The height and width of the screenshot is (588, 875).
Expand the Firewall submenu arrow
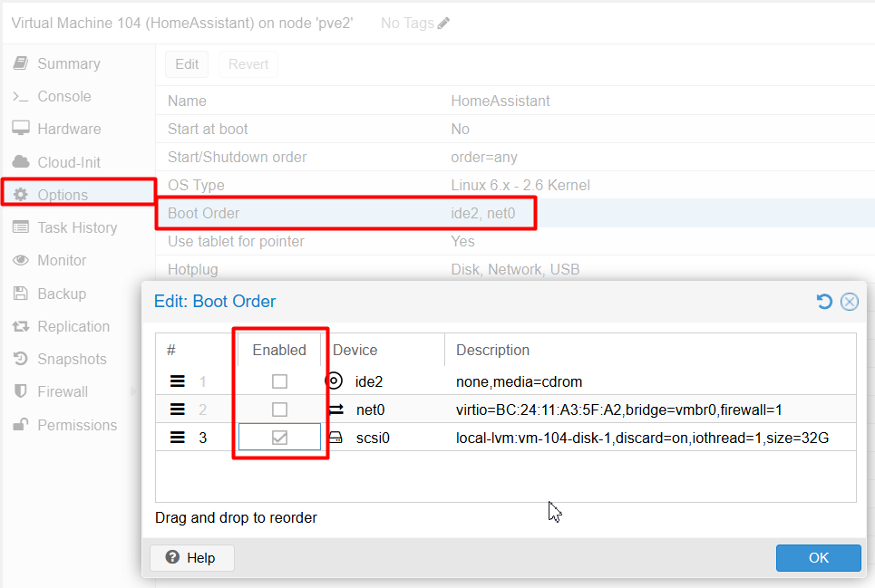[133, 391]
